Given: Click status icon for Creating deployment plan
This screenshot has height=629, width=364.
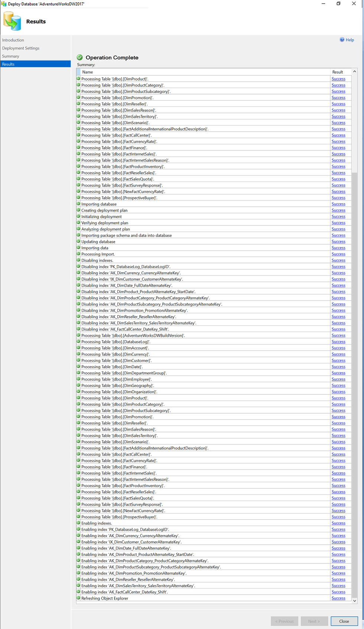Looking at the screenshot, I should [x=78, y=210].
